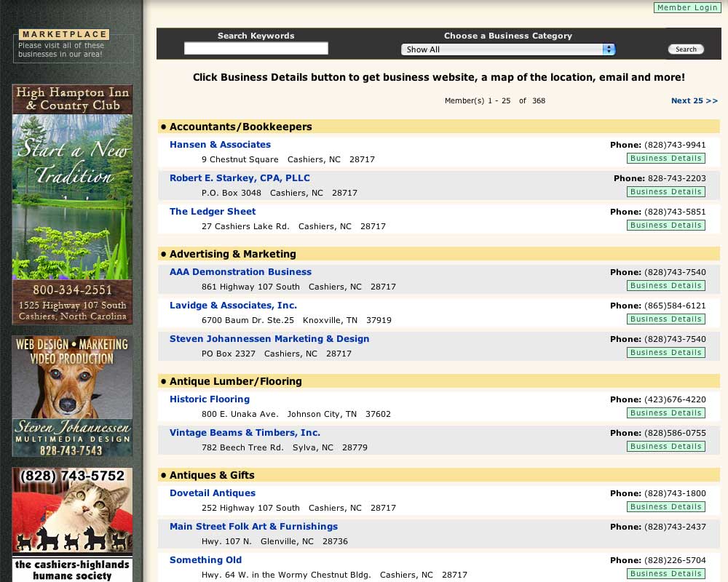
Task: Select the Accountants/Bookkeepers category heading
Action: [x=240, y=127]
